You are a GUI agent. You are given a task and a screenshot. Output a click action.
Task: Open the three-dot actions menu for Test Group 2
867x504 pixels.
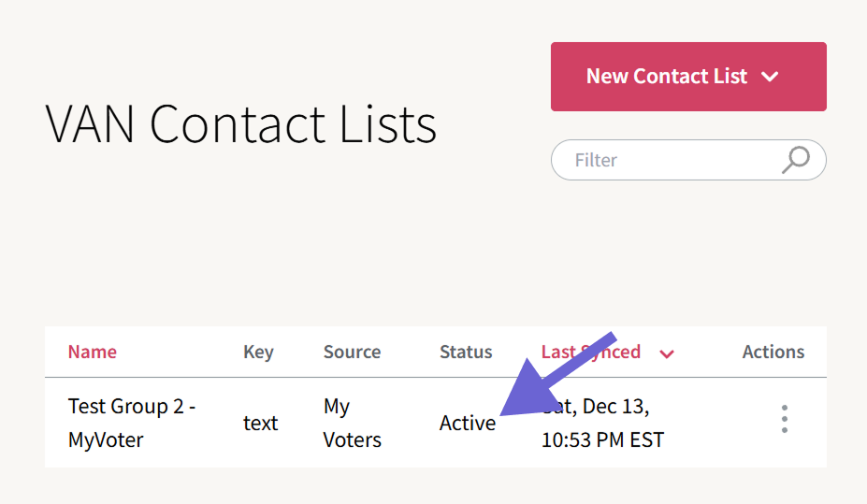784,419
